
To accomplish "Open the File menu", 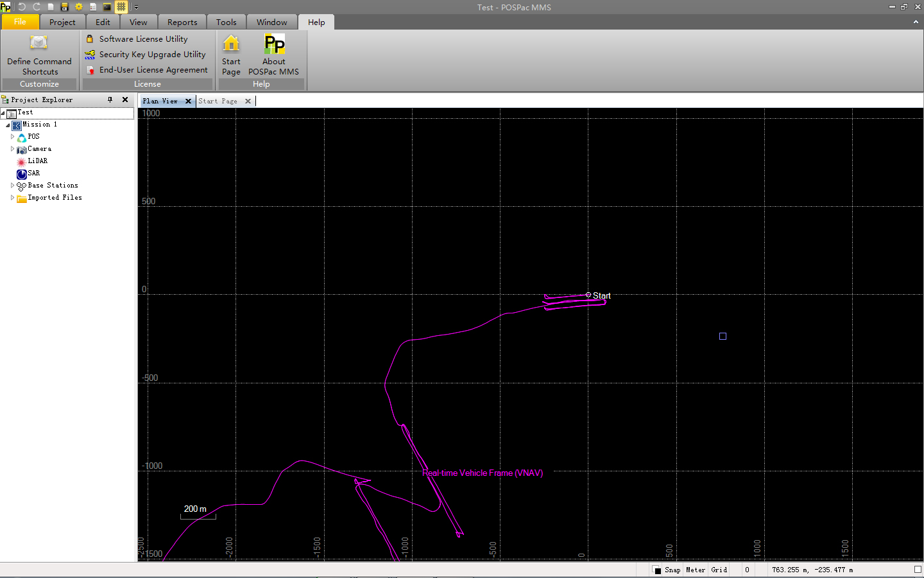I will click(20, 22).
